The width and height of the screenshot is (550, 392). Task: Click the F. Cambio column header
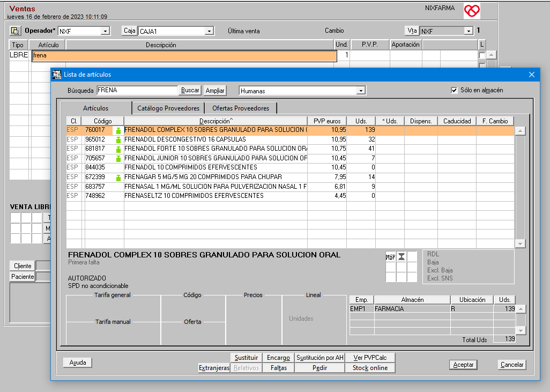pyautogui.click(x=495, y=121)
